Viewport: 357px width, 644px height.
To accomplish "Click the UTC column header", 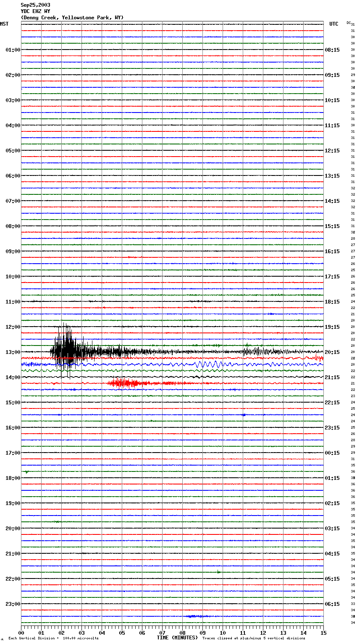I will pyautogui.click(x=334, y=24).
